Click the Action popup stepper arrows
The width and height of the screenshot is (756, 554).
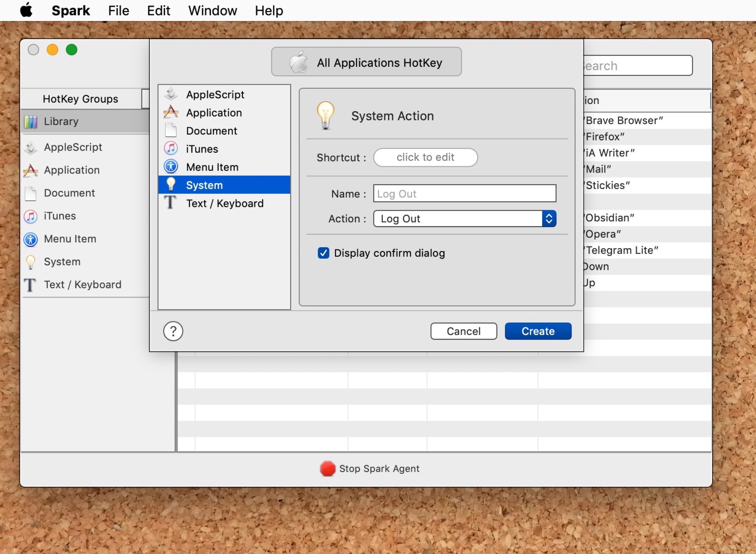pos(549,219)
